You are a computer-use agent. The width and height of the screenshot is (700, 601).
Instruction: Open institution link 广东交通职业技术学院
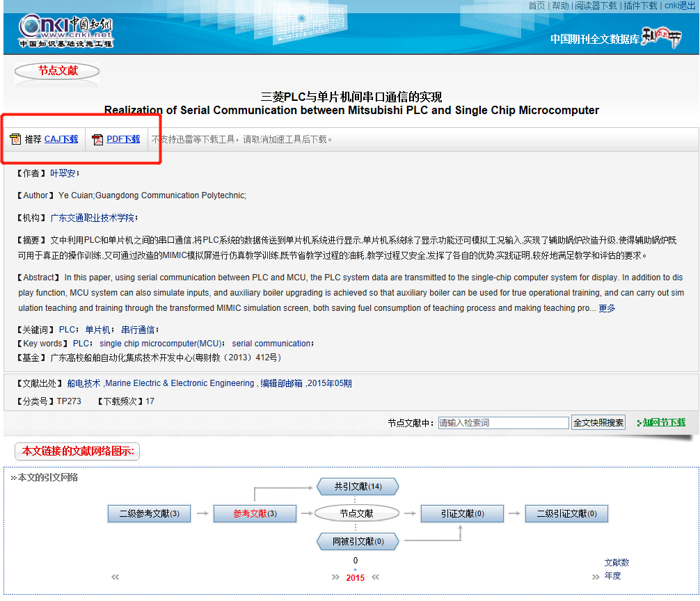(x=93, y=218)
